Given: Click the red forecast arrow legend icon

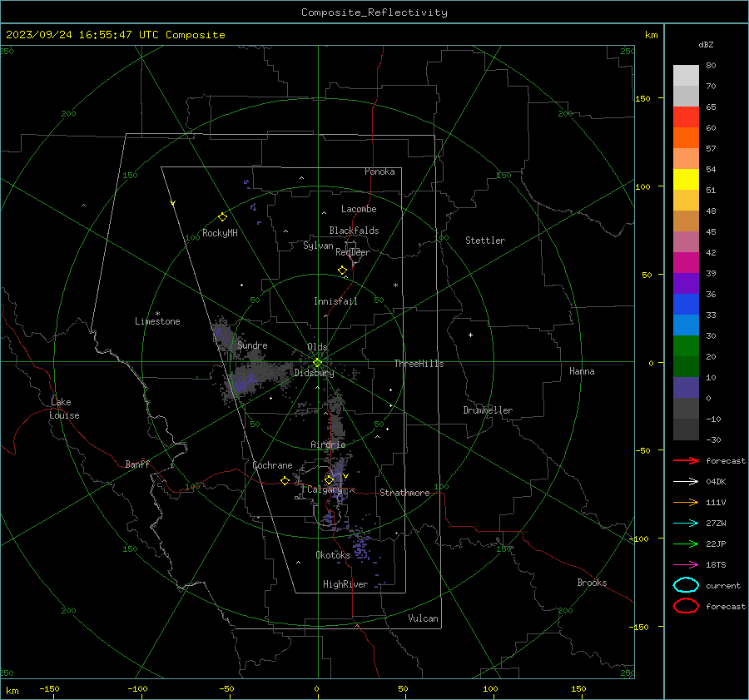Looking at the screenshot, I should [x=686, y=460].
